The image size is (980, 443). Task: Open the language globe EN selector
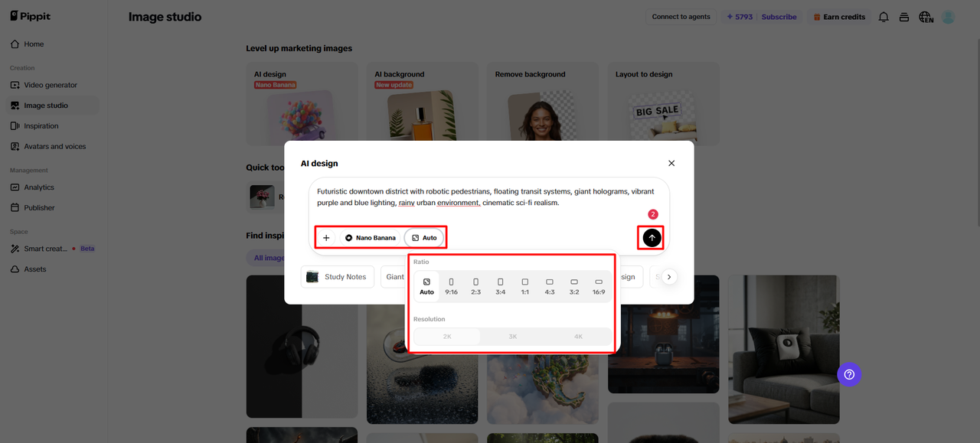tap(926, 17)
